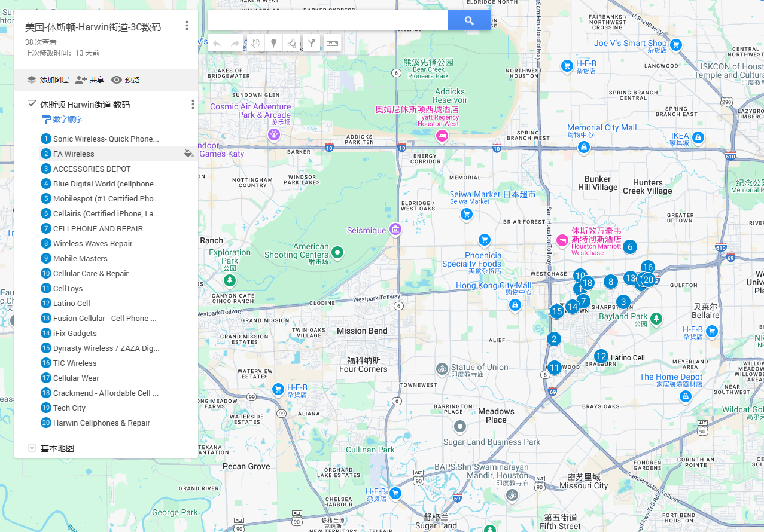Screen dimensions: 764x532
Task: Open the map title three-dot menu
Action: [187, 26]
